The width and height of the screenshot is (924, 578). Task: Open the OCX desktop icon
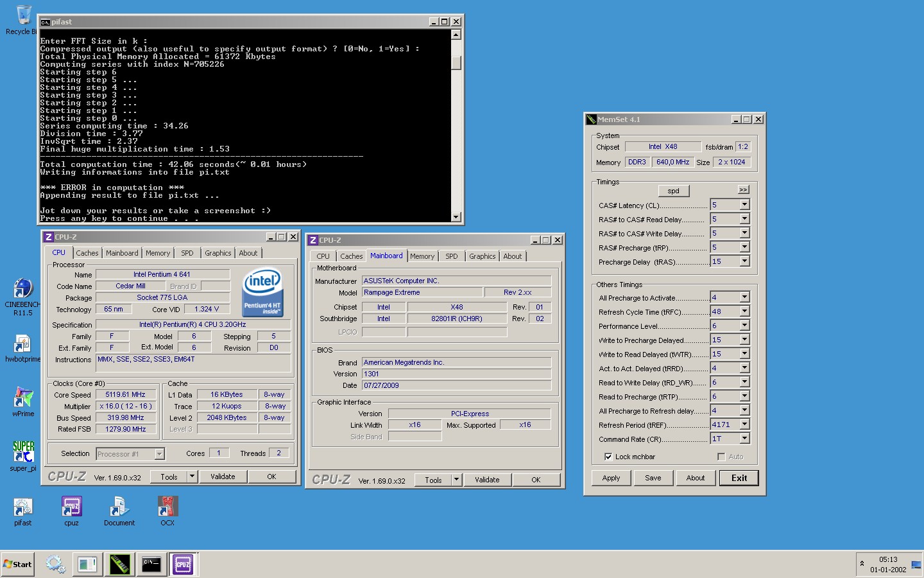[x=167, y=511]
